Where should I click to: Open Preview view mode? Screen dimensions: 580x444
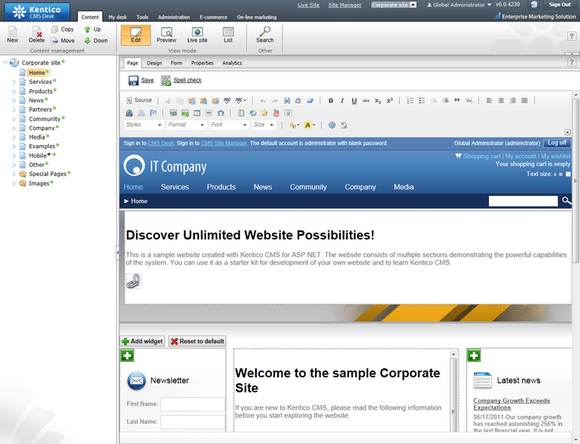click(x=166, y=35)
